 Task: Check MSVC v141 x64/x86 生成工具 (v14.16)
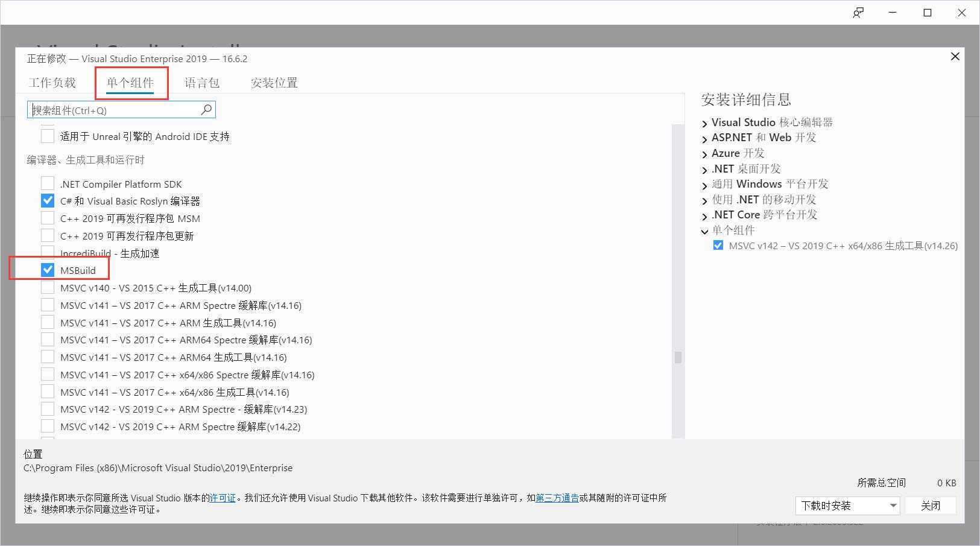48,392
